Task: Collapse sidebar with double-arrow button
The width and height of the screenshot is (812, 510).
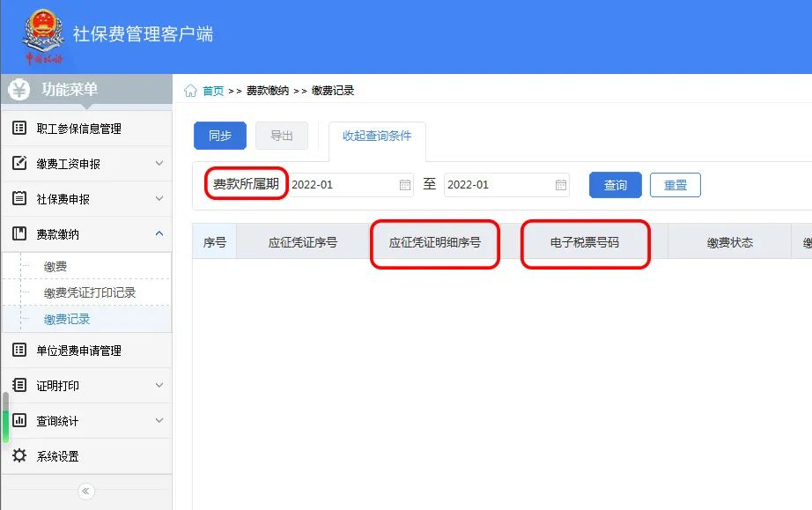Action: (86, 492)
